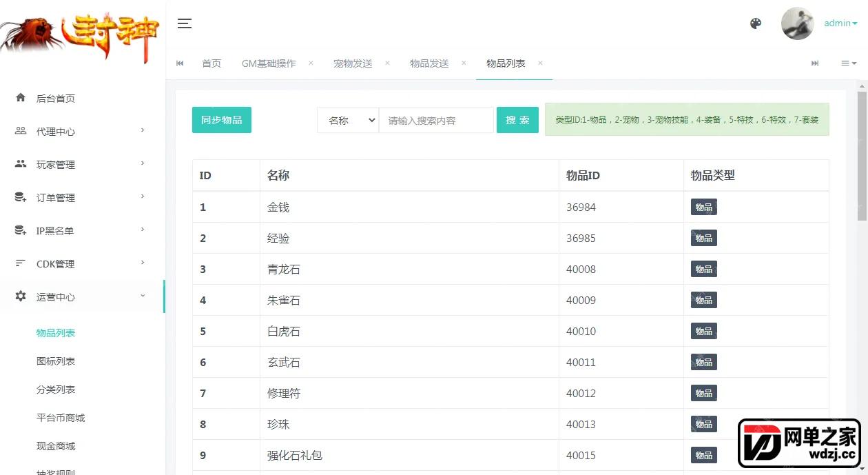Jump to last tab with forward icon
Image resolution: width=868 pixels, height=475 pixels.
click(x=815, y=63)
